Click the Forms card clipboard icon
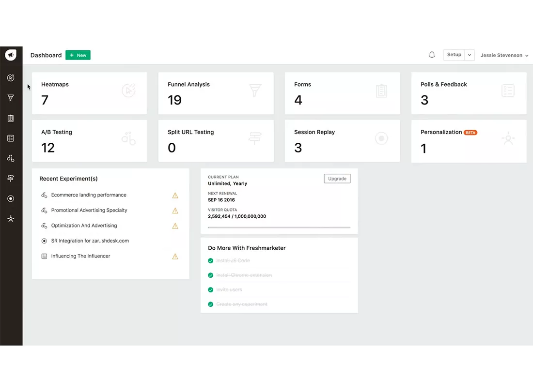Image resolution: width=533 pixels, height=392 pixels. 381,90
